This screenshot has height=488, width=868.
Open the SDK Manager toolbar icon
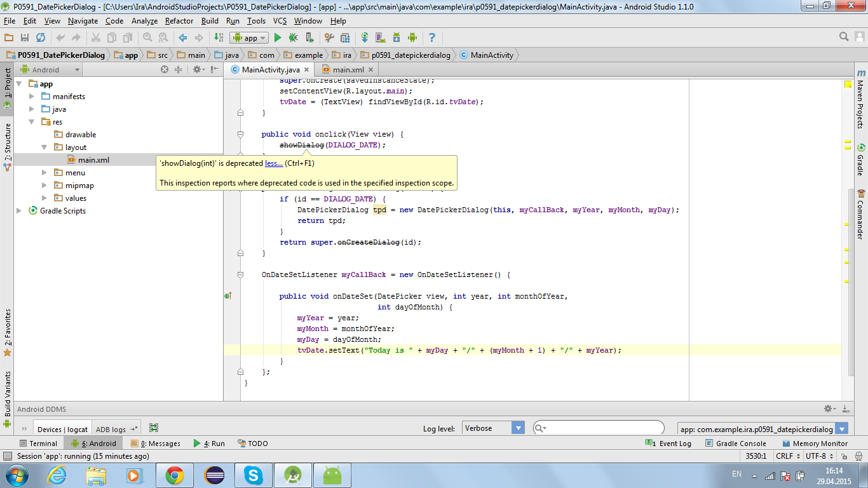click(397, 38)
